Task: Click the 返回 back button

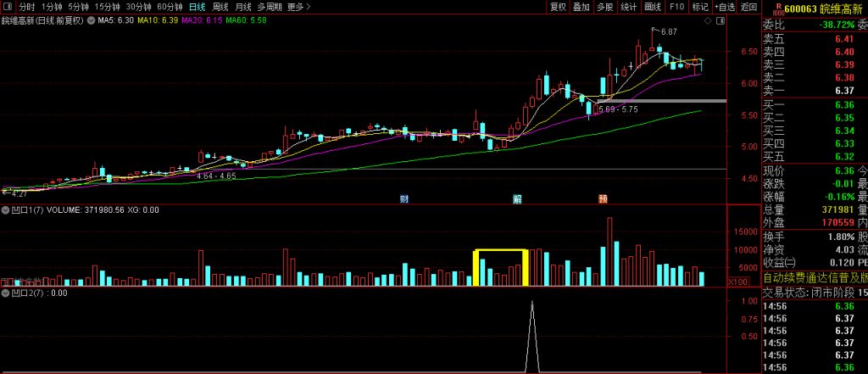Action: tap(748, 7)
